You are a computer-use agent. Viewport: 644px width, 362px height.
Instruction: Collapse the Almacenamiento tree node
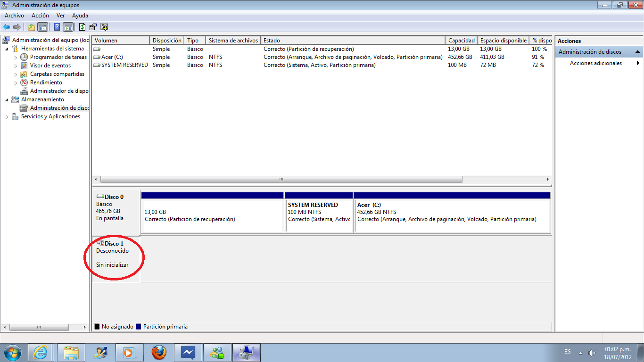click(7, 99)
